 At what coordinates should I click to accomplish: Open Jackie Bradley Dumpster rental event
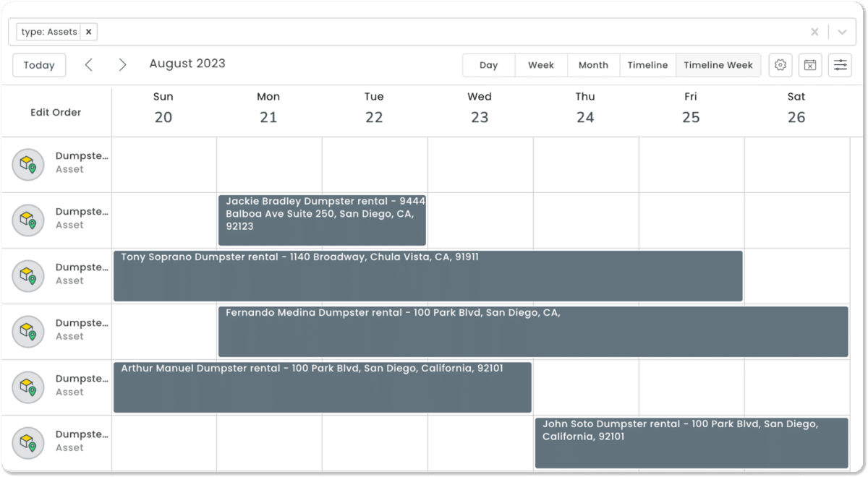click(322, 220)
